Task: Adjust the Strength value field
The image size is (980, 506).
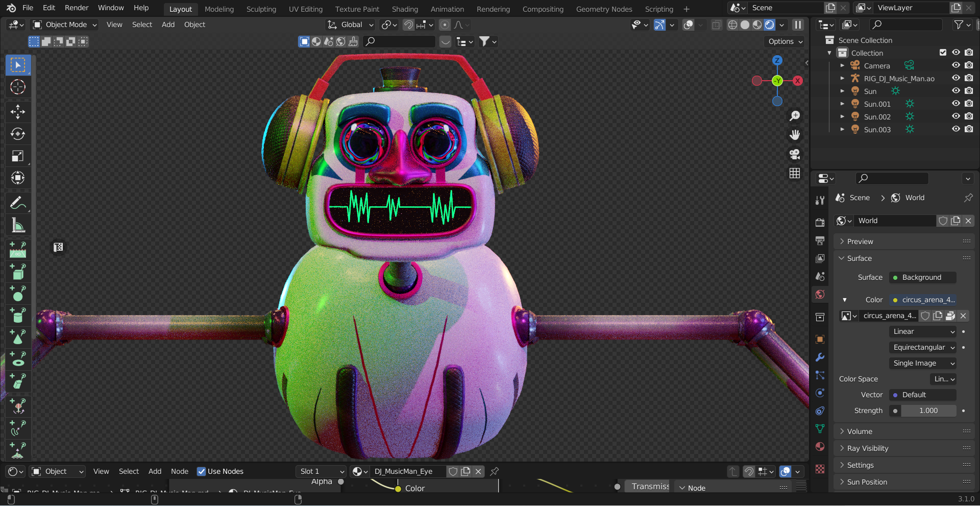Action: coord(928,411)
